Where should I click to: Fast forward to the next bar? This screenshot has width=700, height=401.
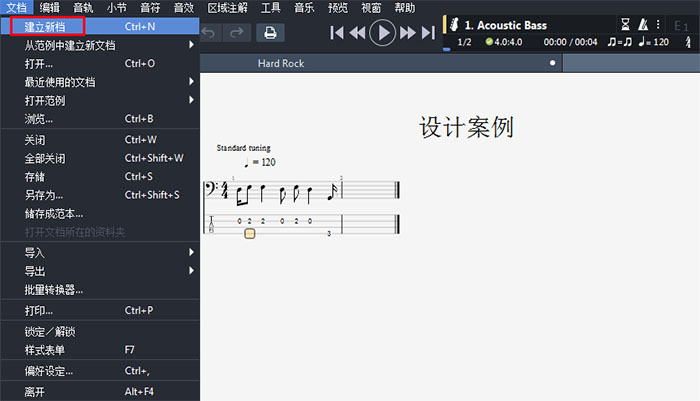click(x=408, y=33)
